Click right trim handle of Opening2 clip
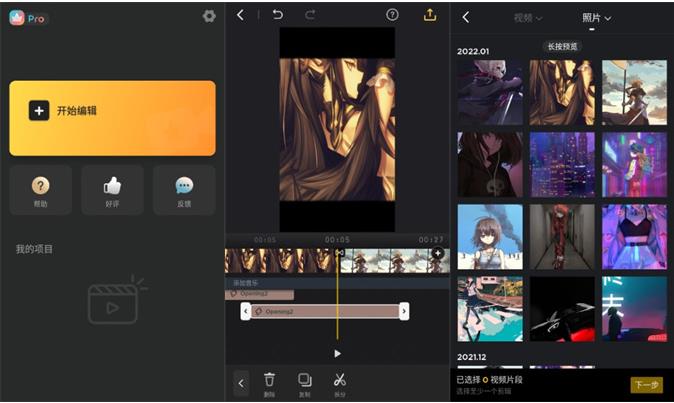 (x=404, y=311)
